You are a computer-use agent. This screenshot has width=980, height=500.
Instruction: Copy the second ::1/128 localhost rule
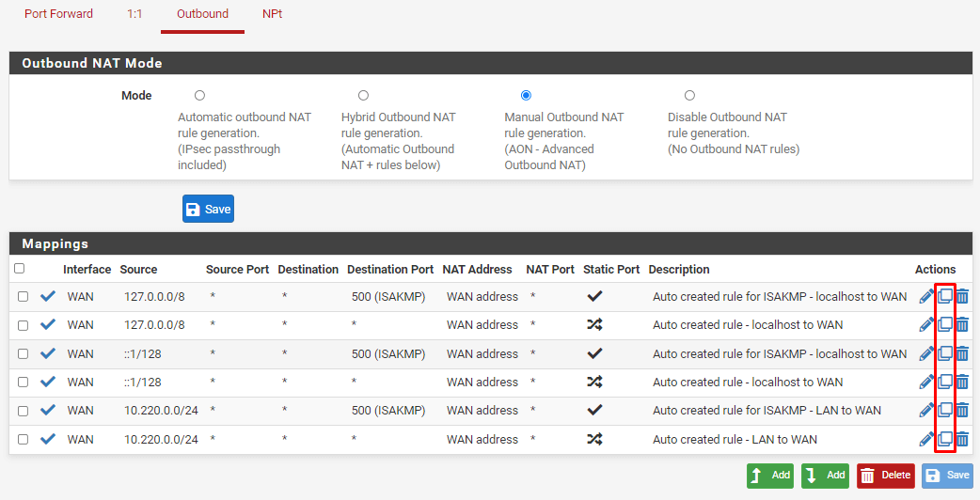coord(945,382)
